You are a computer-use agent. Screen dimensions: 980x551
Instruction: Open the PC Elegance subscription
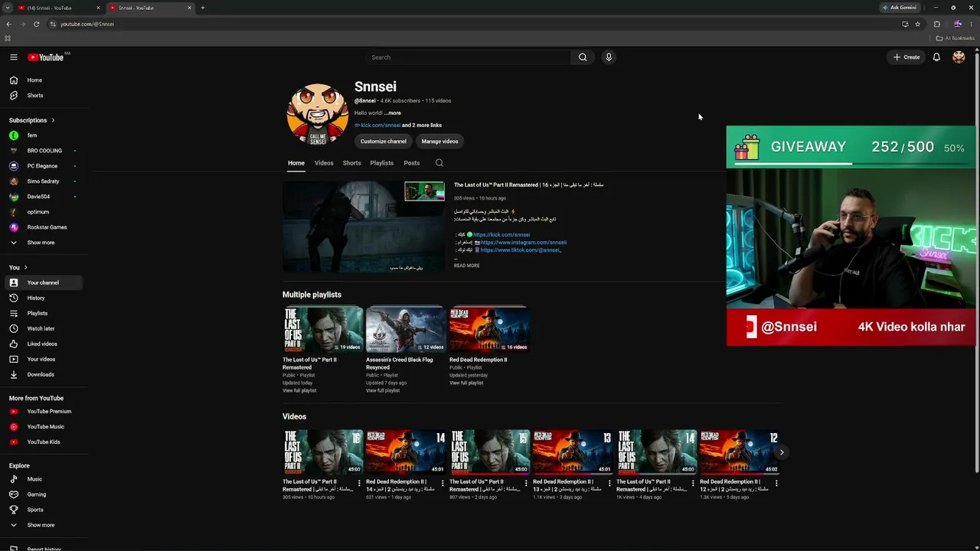pyautogui.click(x=43, y=166)
